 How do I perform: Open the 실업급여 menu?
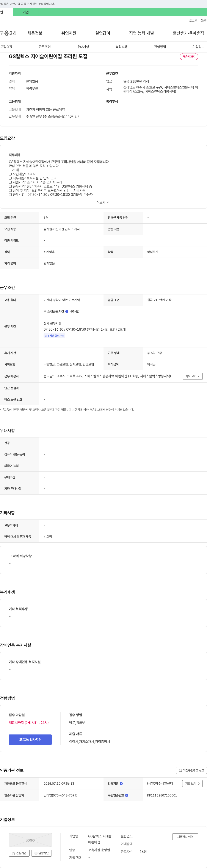[x=102, y=33]
